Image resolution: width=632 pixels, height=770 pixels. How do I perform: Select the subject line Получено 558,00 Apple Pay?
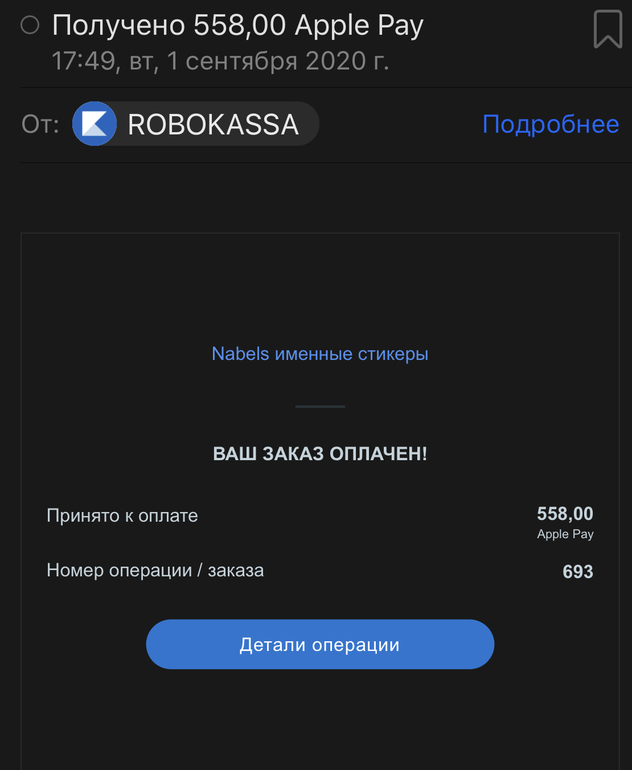click(x=238, y=25)
